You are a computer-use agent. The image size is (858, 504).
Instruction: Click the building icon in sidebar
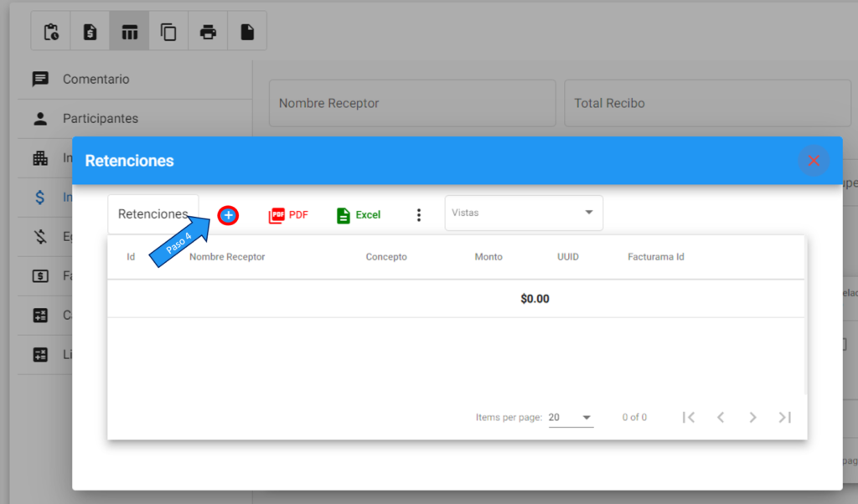(x=40, y=158)
